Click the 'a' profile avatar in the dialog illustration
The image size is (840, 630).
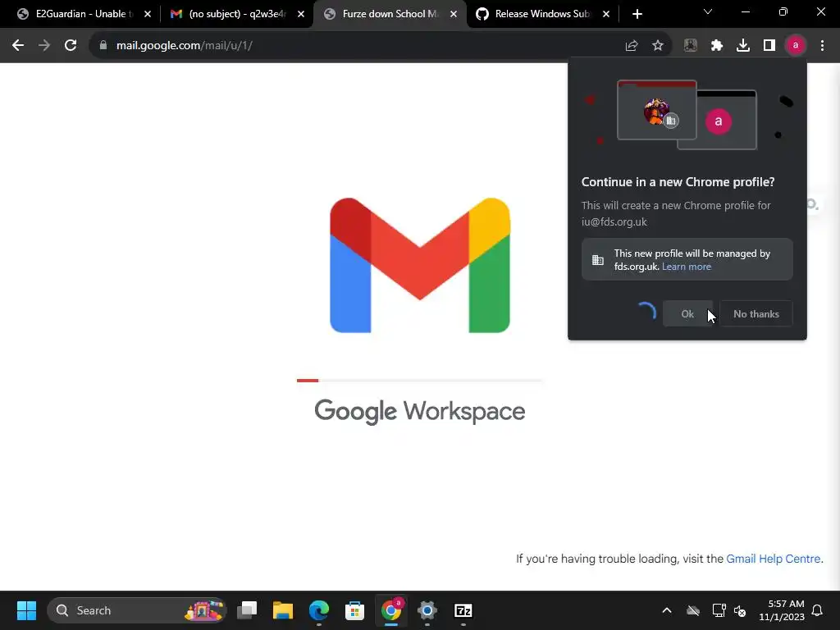[718, 121]
